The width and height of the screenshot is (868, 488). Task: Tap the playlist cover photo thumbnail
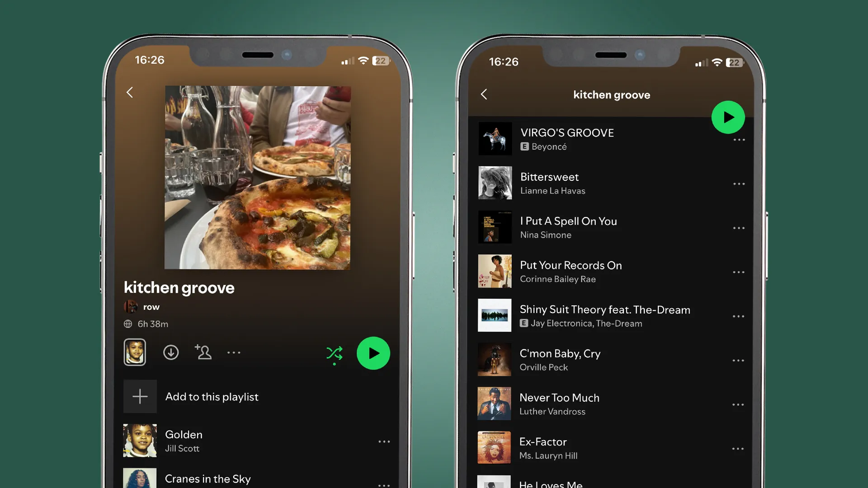click(134, 352)
